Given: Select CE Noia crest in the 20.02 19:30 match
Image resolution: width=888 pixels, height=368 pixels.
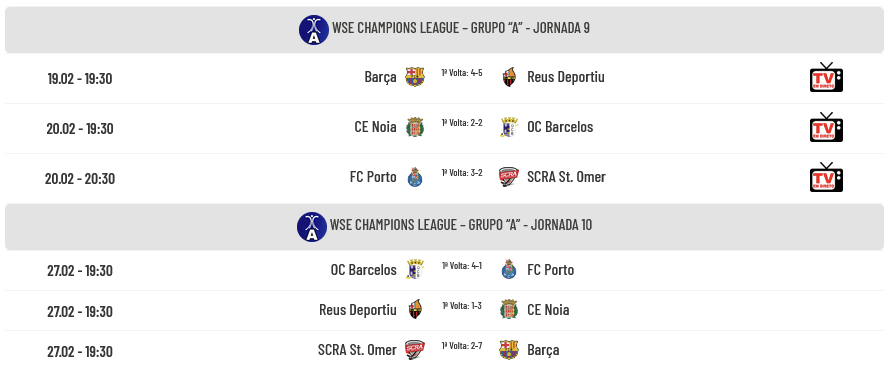Looking at the screenshot, I should 415,127.
